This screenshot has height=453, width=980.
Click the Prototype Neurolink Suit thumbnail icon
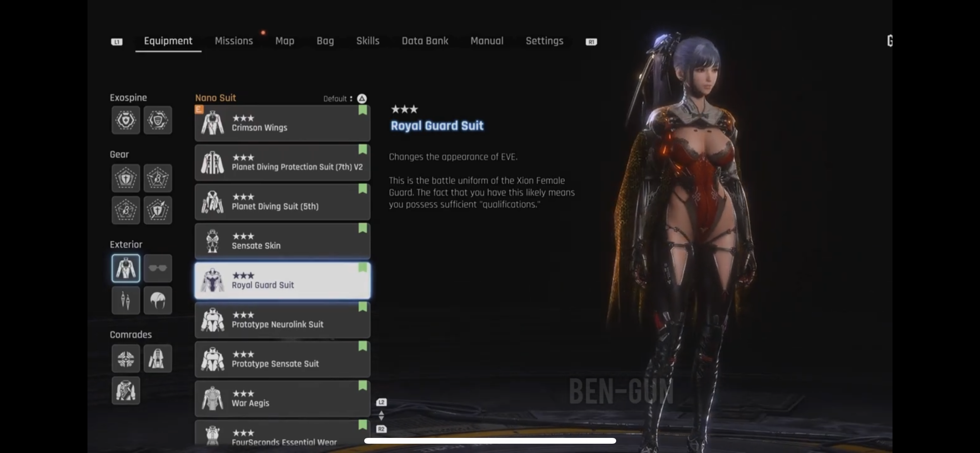[212, 320]
